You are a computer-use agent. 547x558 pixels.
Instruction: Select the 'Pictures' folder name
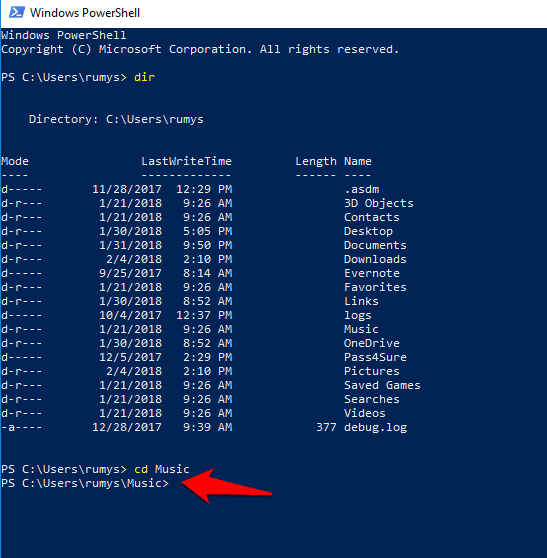click(372, 371)
